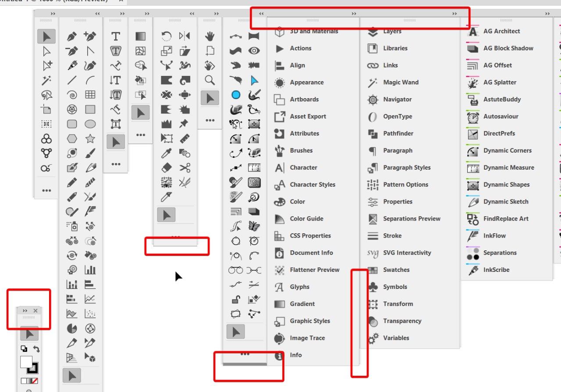Select the eye icon tool in Astute toolbar

coord(254,51)
